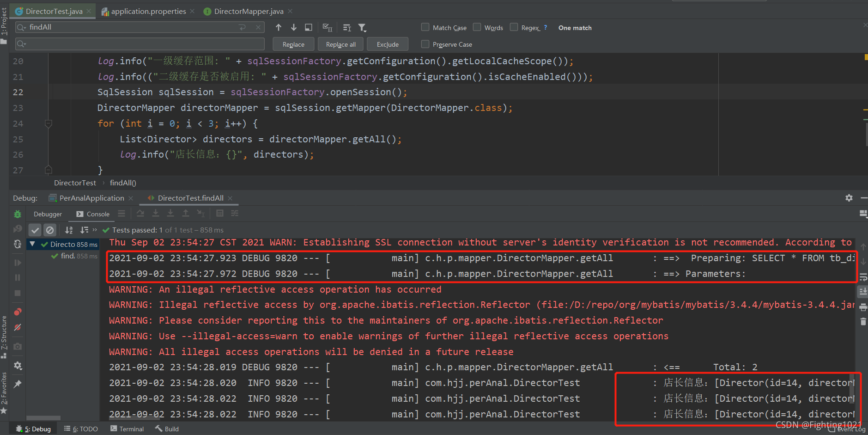The width and height of the screenshot is (868, 435).
Task: Open the Build tool window
Action: (167, 429)
